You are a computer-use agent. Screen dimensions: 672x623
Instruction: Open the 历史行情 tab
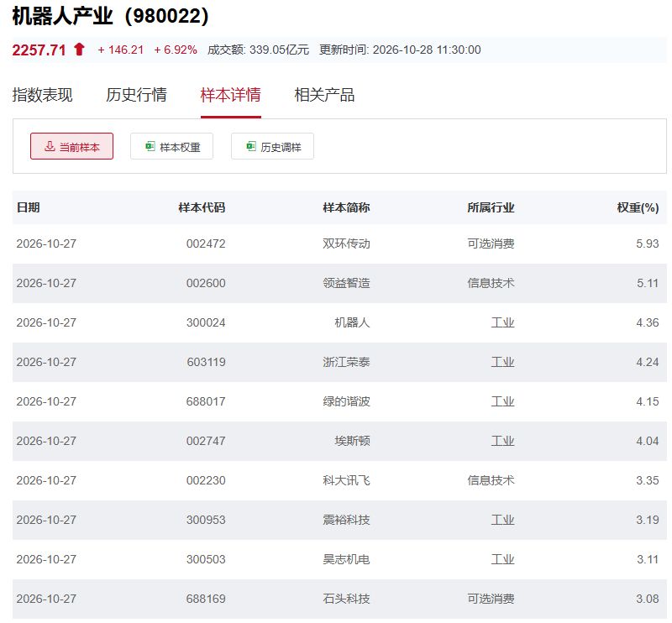pos(136,95)
